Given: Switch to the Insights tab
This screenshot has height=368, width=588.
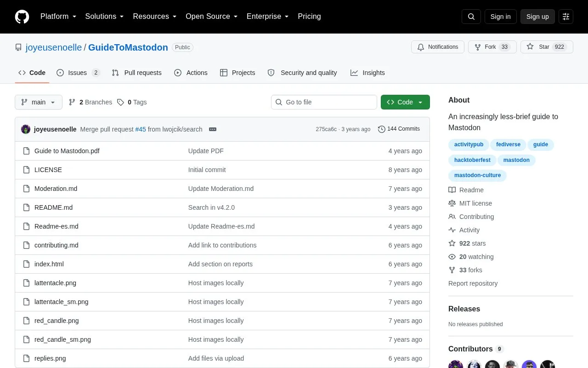Looking at the screenshot, I should pyautogui.click(x=367, y=73).
